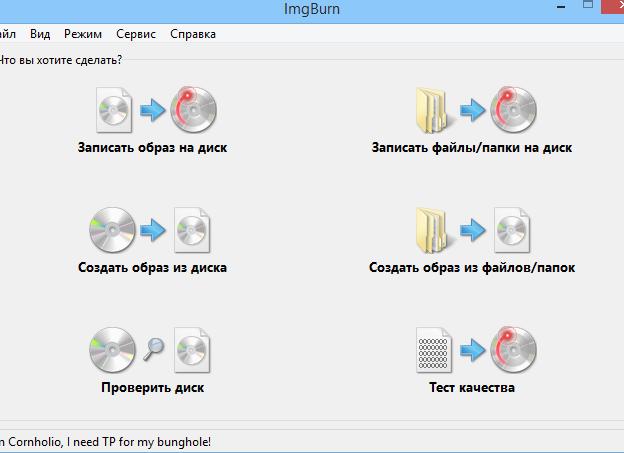Open the Справка menu
624x453 pixels.
[x=193, y=34]
